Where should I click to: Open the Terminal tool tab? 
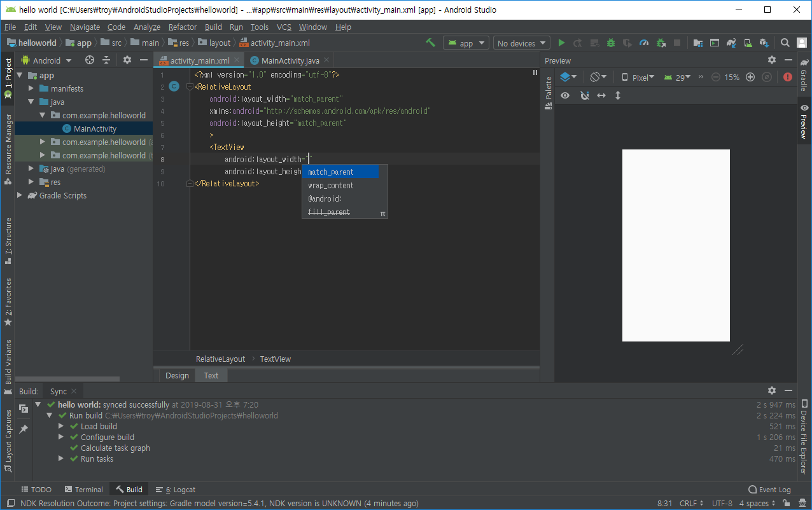(x=83, y=489)
